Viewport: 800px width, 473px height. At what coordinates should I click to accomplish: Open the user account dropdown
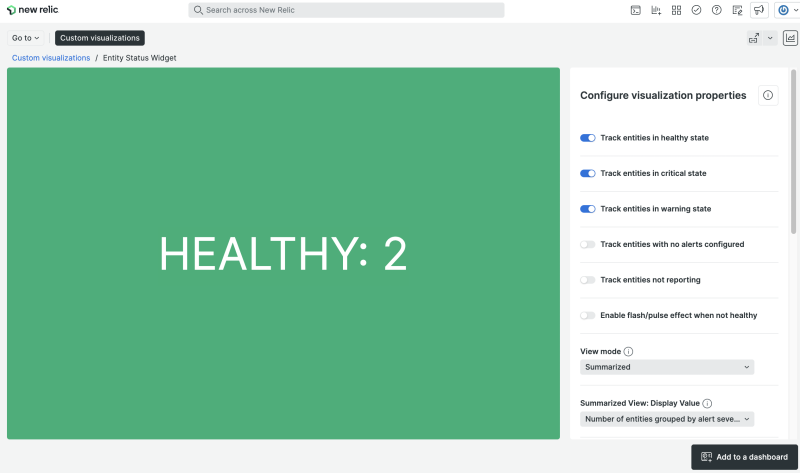(x=788, y=10)
